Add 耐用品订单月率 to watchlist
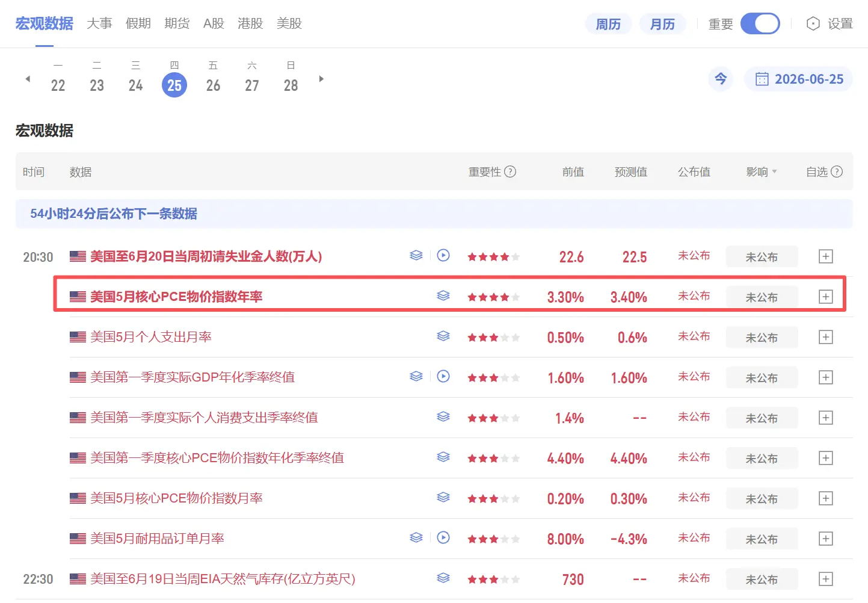 point(826,539)
